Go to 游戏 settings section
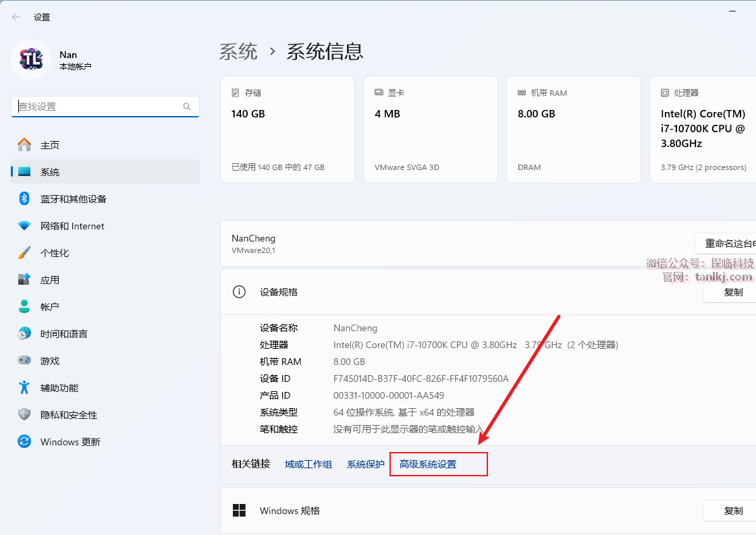 [x=50, y=361]
